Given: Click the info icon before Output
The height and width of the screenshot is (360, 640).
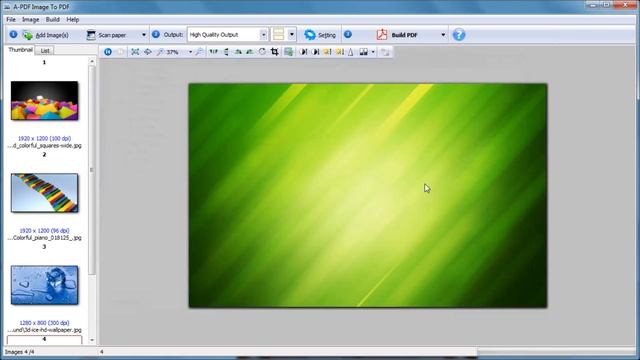Looking at the screenshot, I should (x=156, y=35).
